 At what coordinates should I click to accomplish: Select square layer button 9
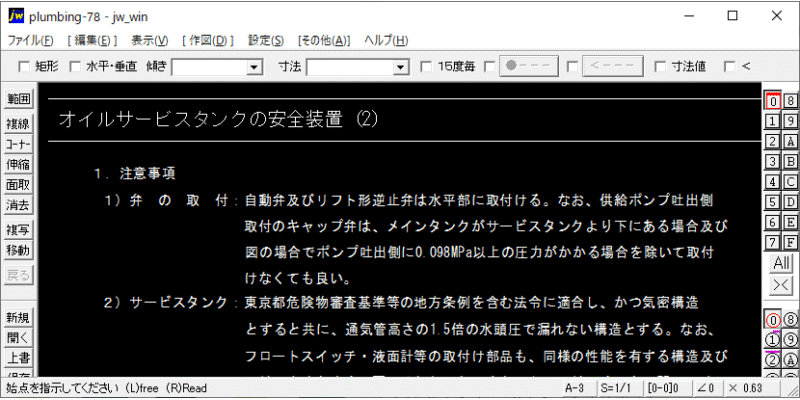790,121
